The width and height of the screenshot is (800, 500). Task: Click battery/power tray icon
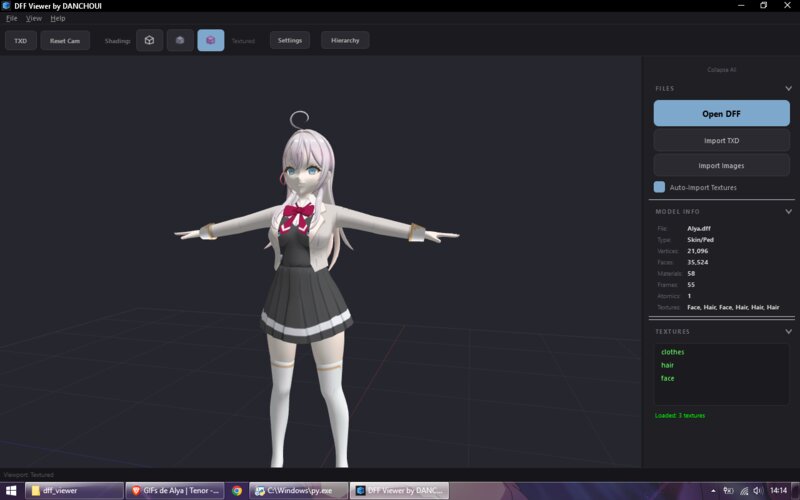point(729,491)
